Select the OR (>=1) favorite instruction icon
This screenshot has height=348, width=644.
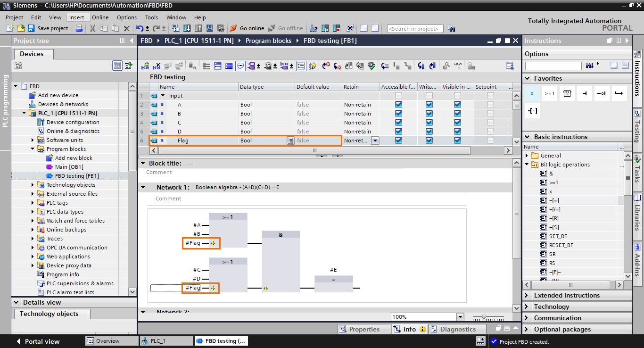549,93
